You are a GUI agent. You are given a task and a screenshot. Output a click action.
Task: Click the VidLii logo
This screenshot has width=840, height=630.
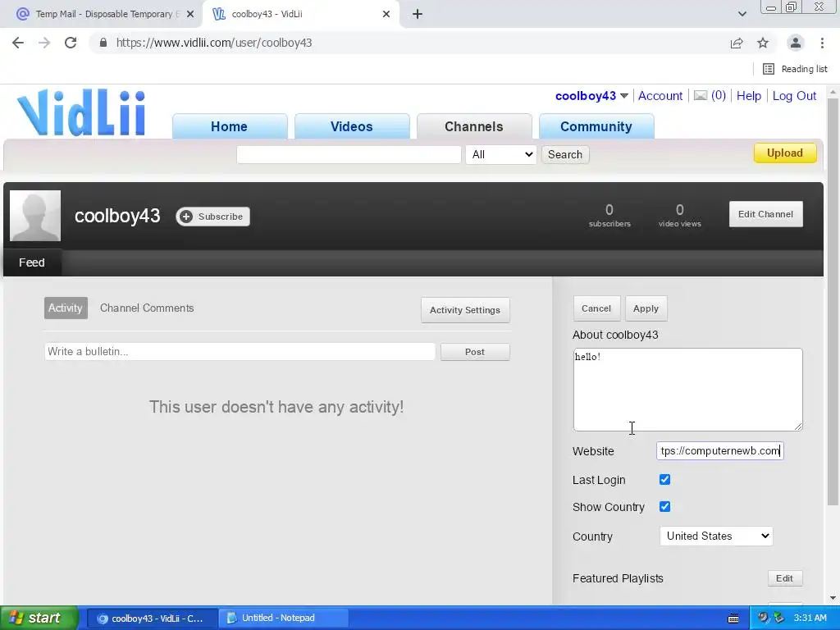[x=81, y=112]
